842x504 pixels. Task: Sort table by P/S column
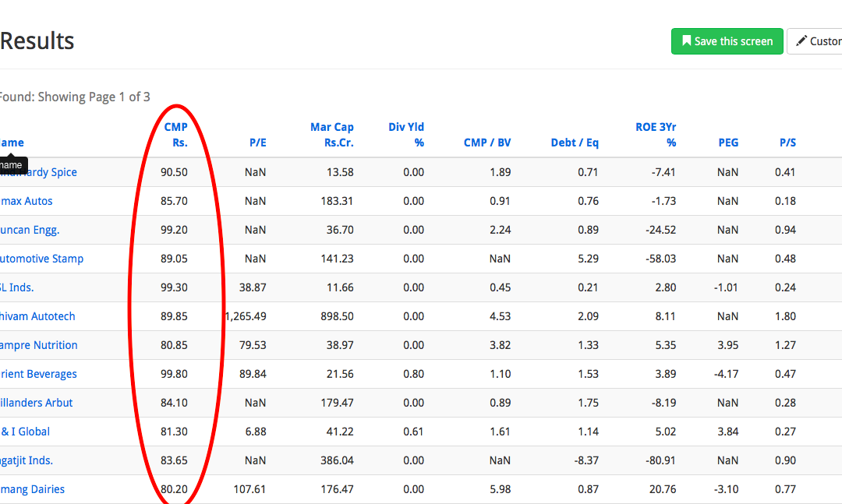787,143
